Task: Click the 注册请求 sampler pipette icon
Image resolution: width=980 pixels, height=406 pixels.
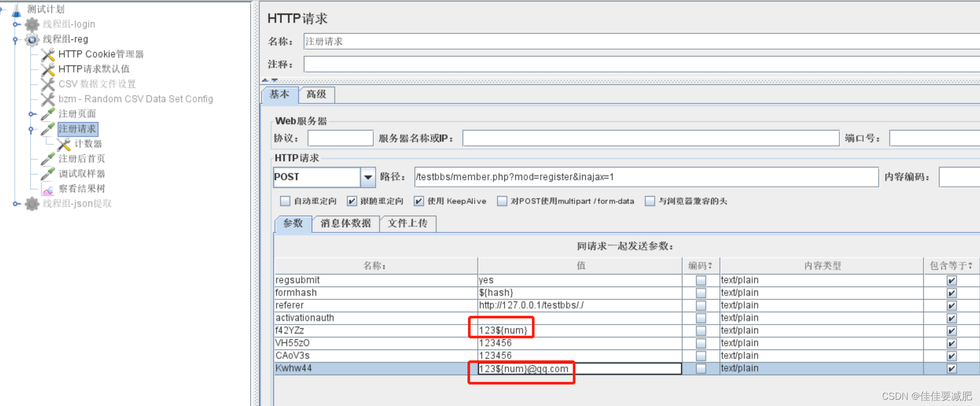Action: click(48, 129)
